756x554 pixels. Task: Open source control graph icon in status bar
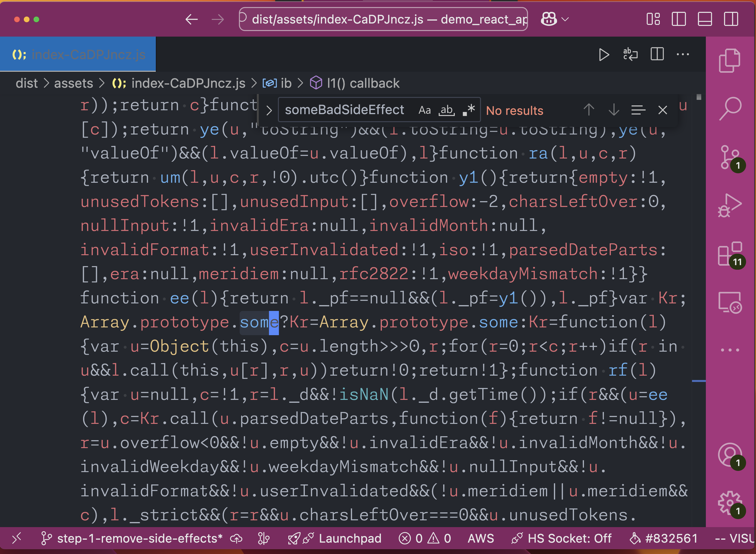click(264, 538)
